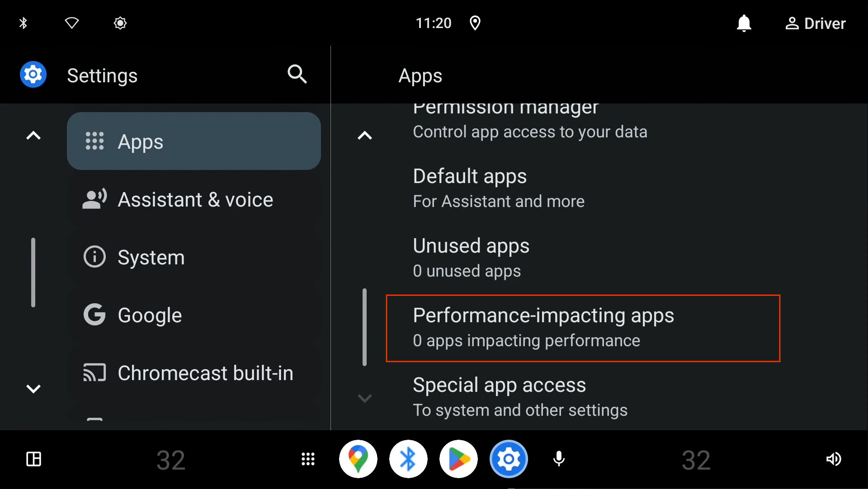Scroll down the right panel
868x489 pixels.
click(365, 397)
